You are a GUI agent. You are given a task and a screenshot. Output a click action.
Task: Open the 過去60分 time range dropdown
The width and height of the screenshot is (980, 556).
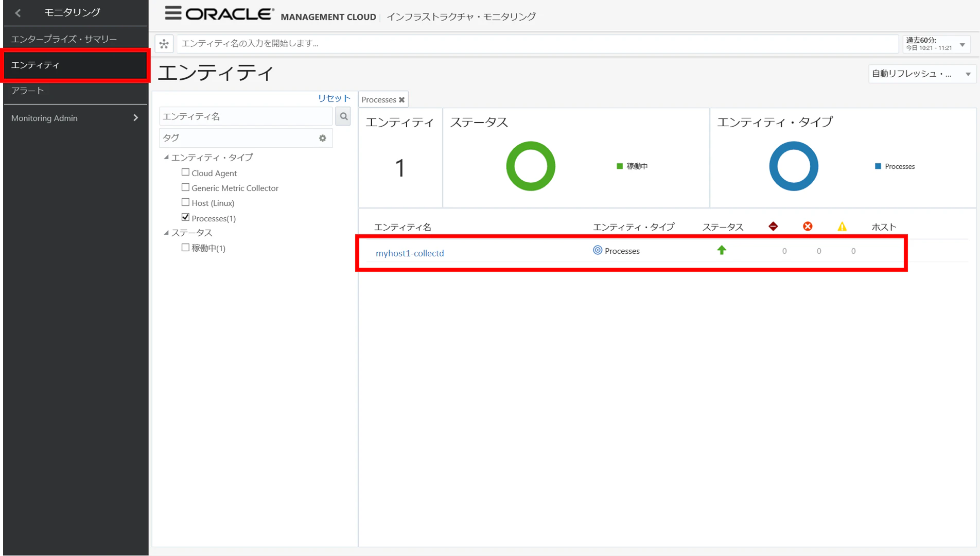click(x=936, y=44)
